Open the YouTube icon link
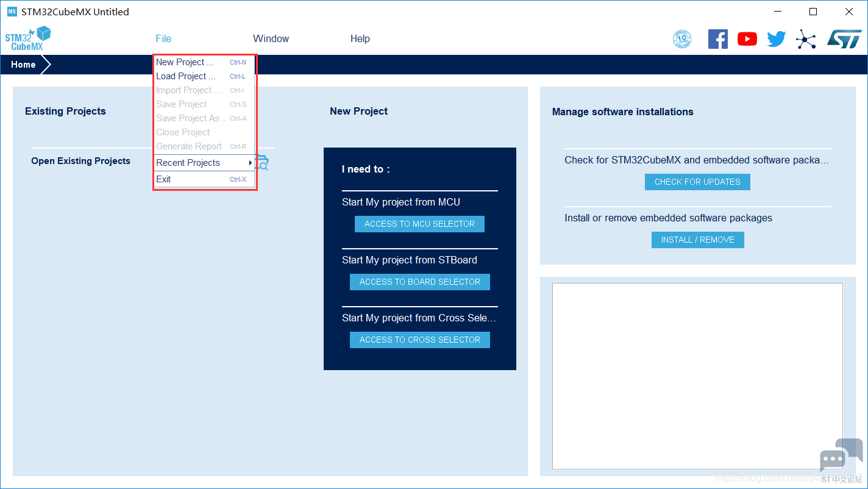This screenshot has height=489, width=868. click(x=747, y=39)
